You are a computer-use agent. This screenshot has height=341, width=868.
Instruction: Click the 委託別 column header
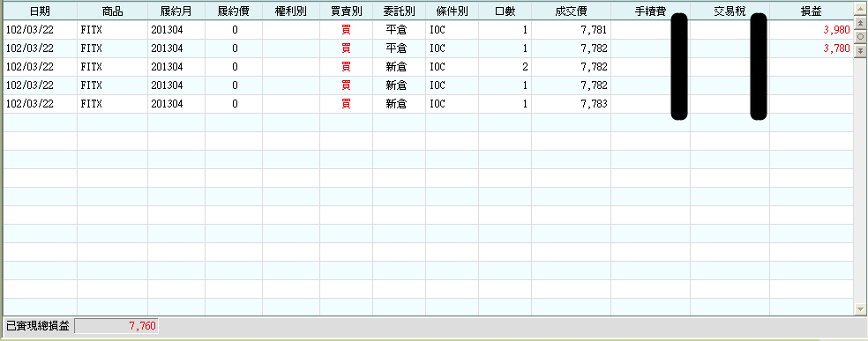399,11
